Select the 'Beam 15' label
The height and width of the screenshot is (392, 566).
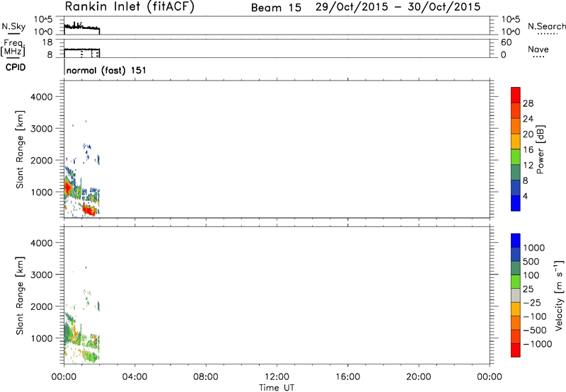276,8
